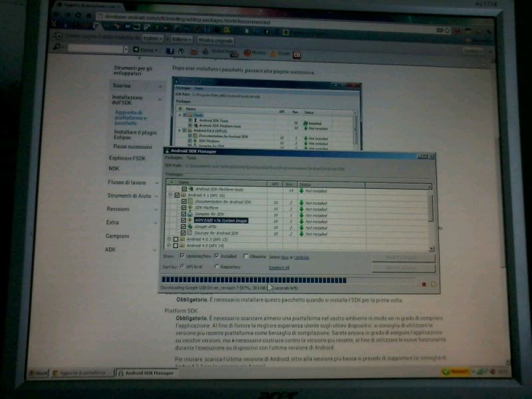This screenshot has width=532, height=399.
Task: Enable the Obsolete filter checkbox
Action: (245, 256)
